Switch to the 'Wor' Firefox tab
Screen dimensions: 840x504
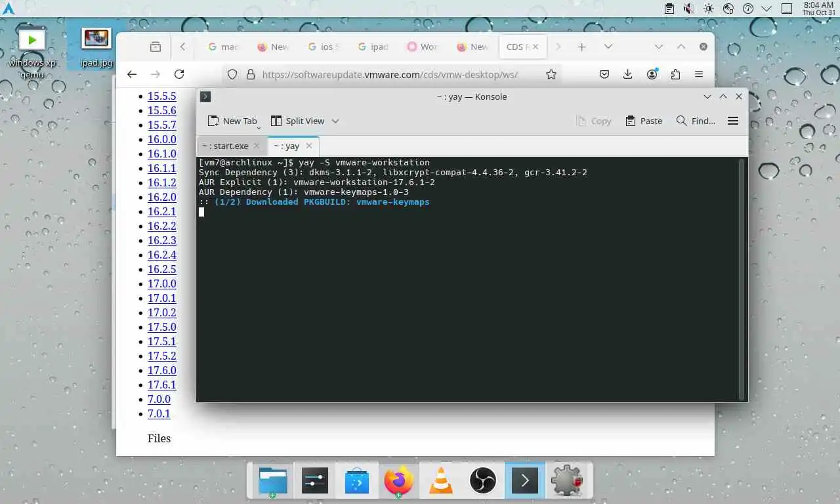click(x=423, y=47)
